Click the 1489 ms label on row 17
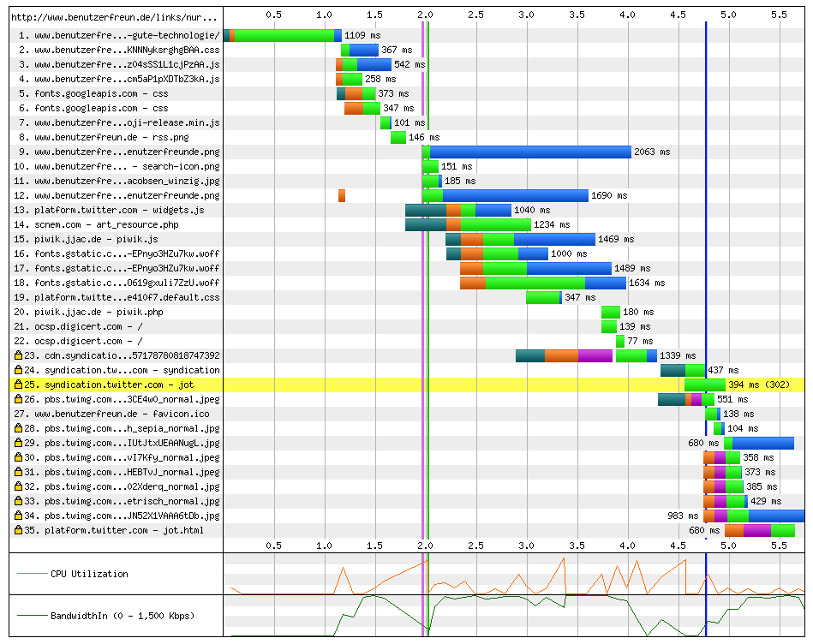Image resolution: width=813 pixels, height=644 pixels. coord(632,268)
